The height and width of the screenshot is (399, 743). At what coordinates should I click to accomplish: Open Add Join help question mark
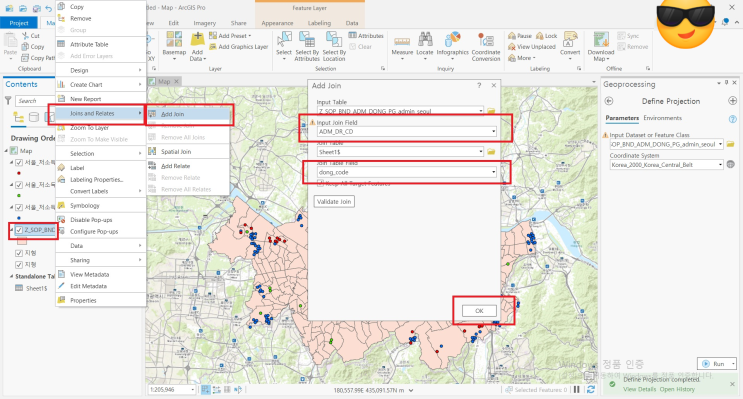point(479,85)
